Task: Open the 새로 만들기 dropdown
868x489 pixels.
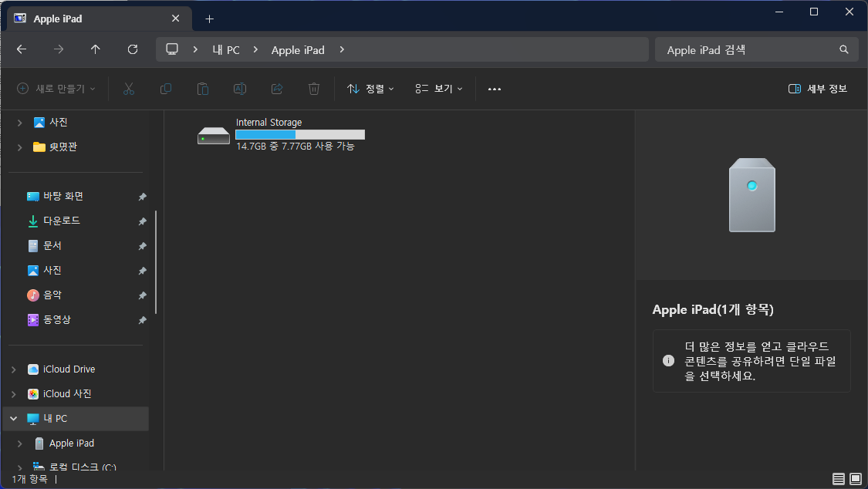Action: (x=56, y=89)
